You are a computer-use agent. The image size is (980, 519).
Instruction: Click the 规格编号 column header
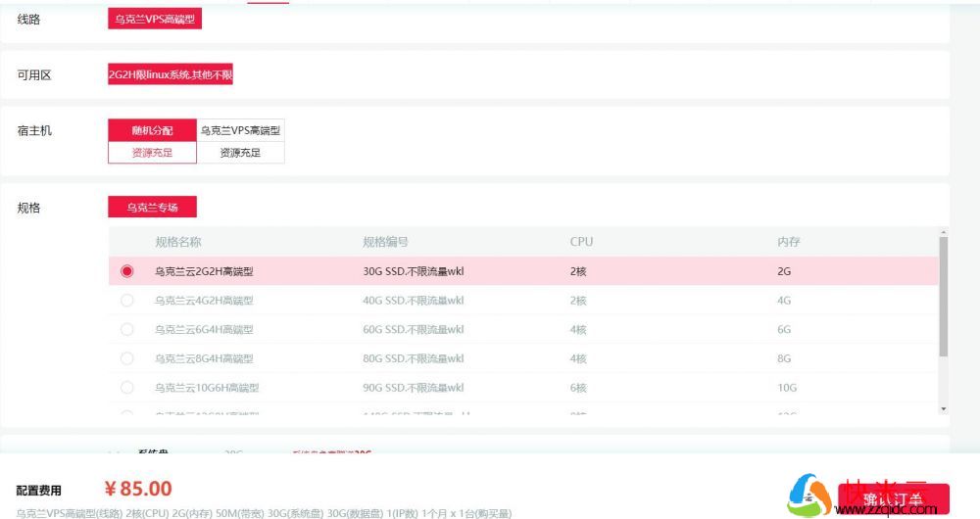tap(385, 242)
